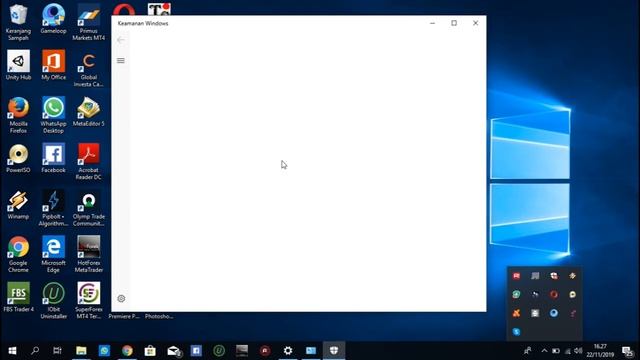Select the Photosho... desktop label

click(x=159, y=316)
